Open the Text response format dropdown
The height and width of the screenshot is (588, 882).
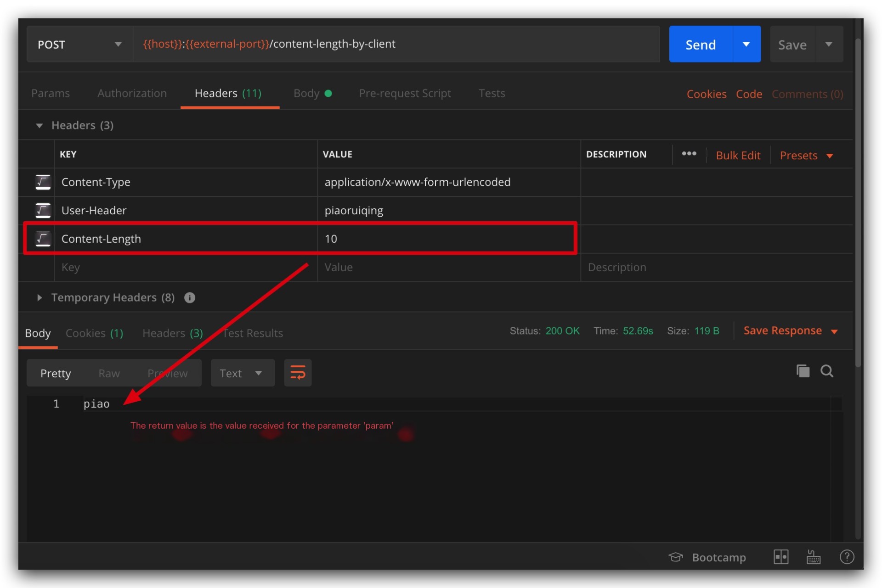pyautogui.click(x=243, y=373)
